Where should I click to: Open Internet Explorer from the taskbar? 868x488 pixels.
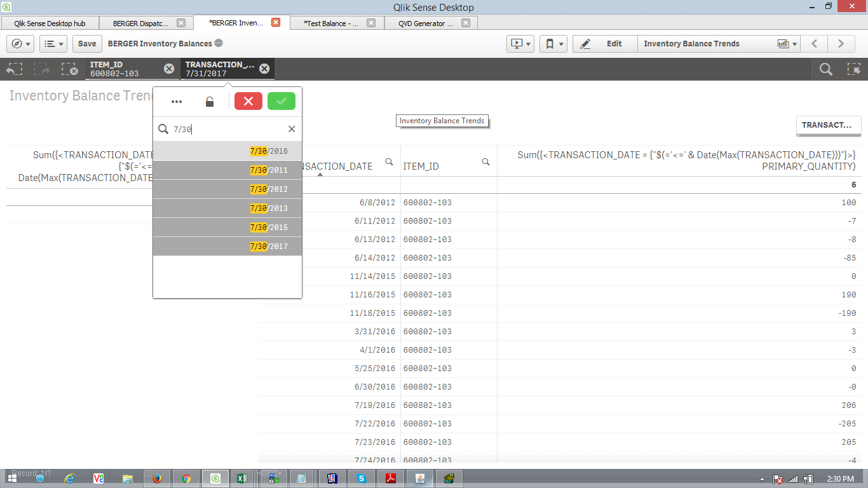69,478
